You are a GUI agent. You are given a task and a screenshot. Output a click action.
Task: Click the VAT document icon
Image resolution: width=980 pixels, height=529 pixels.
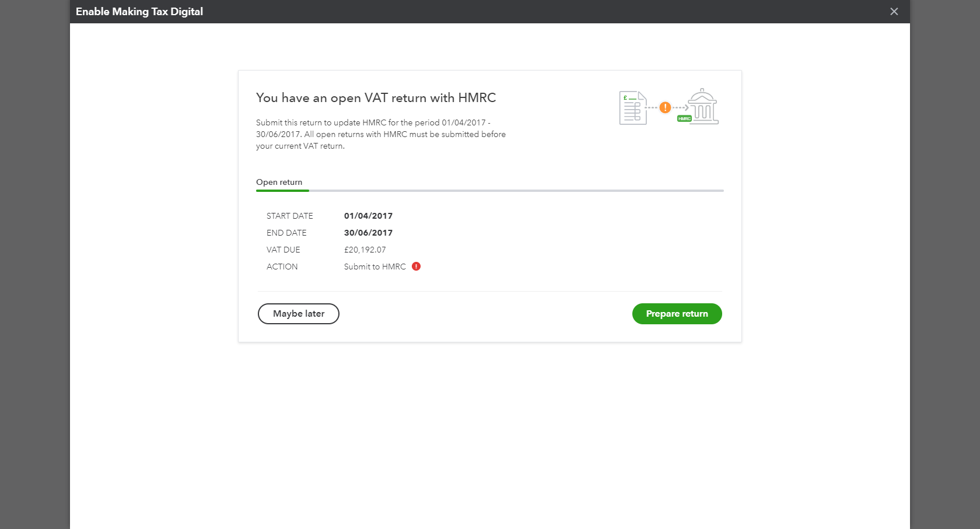point(633,108)
